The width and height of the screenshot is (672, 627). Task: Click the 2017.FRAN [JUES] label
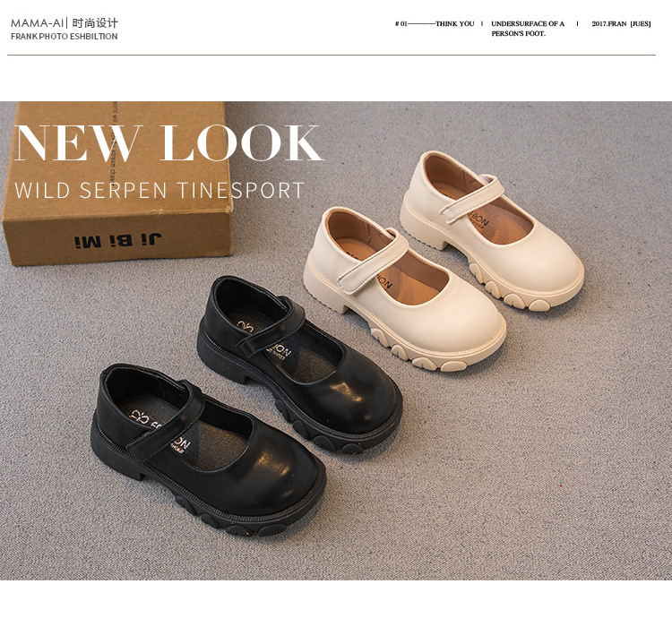click(621, 24)
